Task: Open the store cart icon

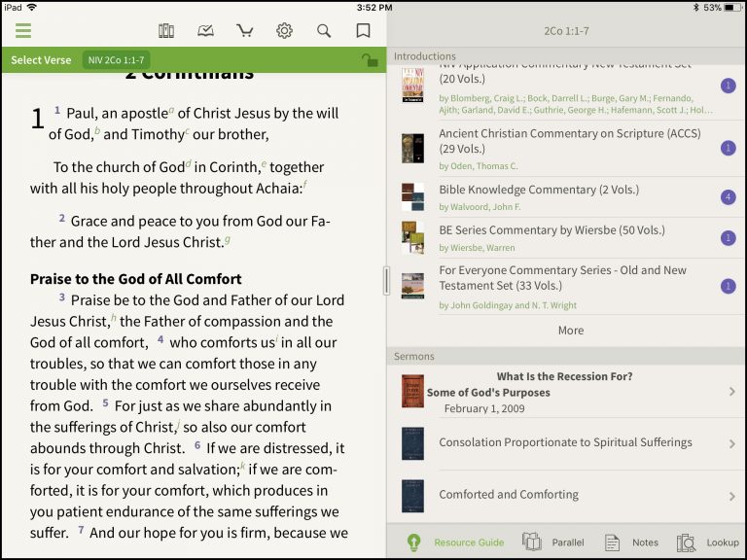Action: (x=245, y=31)
